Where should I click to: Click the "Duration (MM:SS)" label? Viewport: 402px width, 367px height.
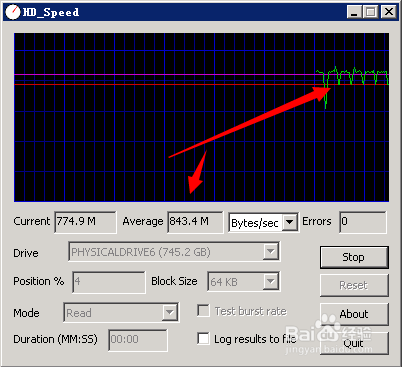tap(55, 339)
